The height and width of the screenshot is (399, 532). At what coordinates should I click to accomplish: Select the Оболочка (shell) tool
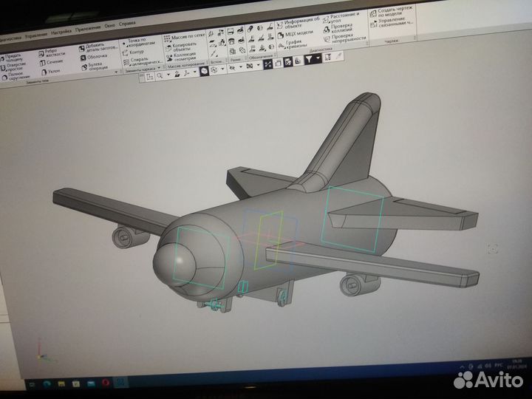click(x=96, y=56)
